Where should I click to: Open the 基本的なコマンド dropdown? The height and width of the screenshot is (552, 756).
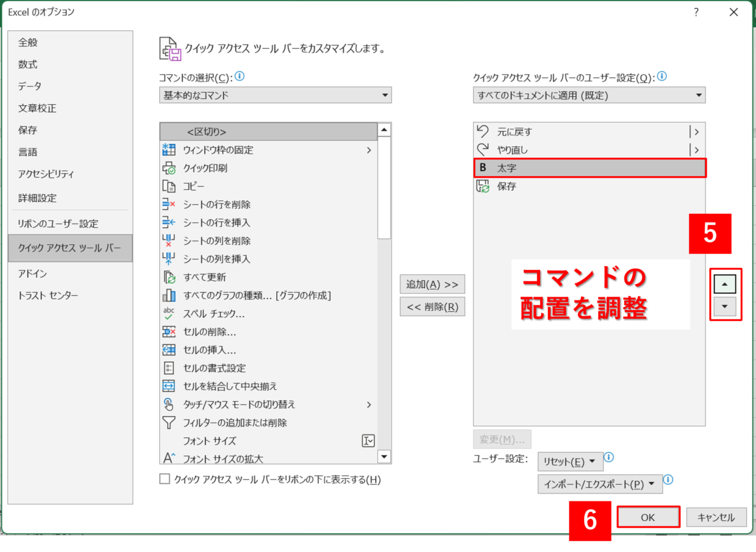click(276, 95)
